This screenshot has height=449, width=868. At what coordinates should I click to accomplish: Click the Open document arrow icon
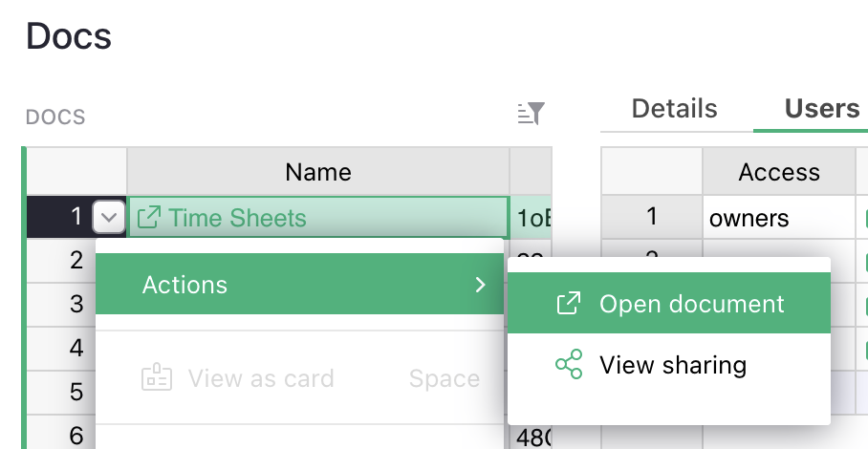click(x=569, y=304)
